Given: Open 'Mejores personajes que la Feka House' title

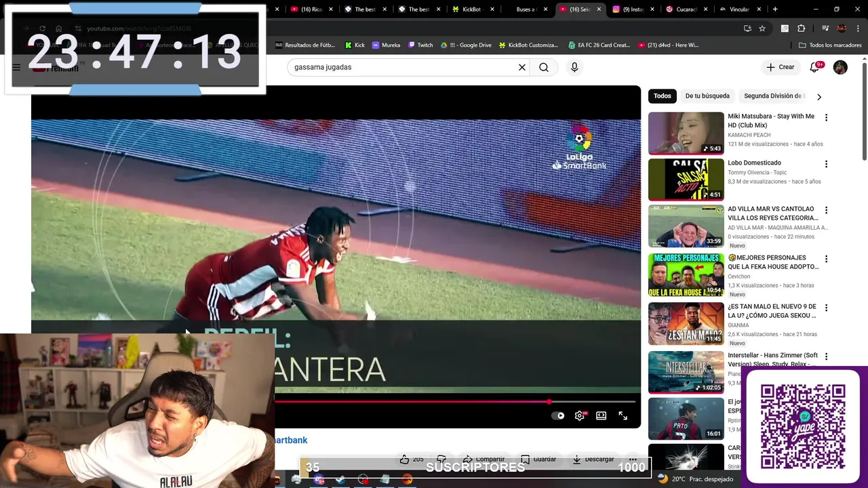Looking at the screenshot, I should tap(773, 262).
